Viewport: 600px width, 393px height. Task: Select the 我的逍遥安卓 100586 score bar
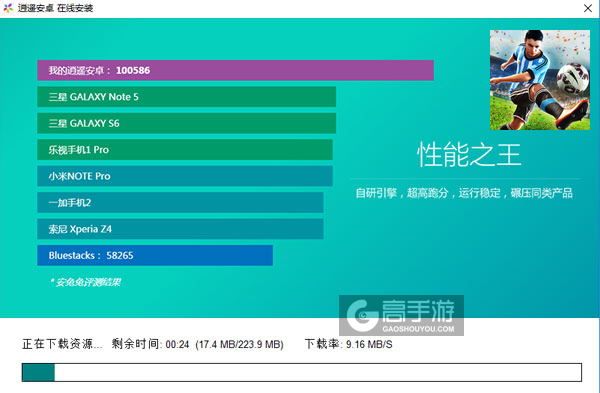(x=235, y=70)
